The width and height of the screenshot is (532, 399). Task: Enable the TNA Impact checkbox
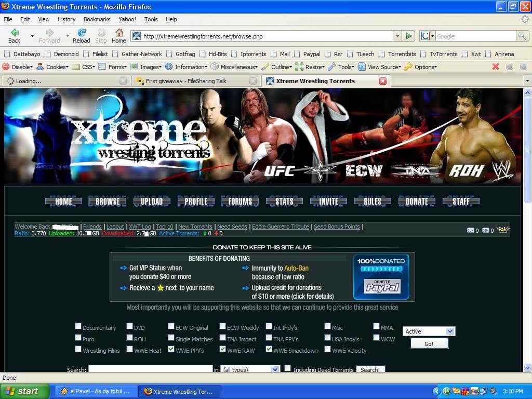(222, 338)
